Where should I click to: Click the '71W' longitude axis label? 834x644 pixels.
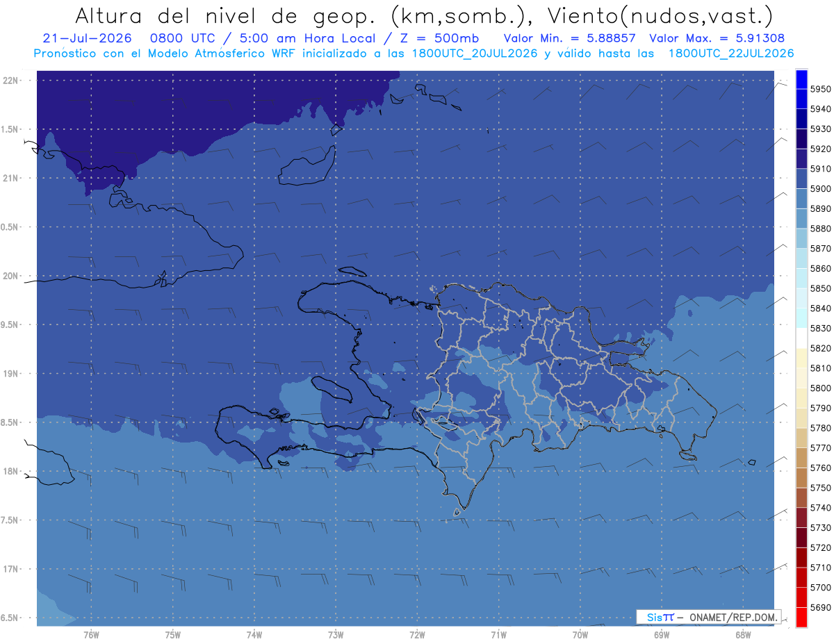(498, 634)
